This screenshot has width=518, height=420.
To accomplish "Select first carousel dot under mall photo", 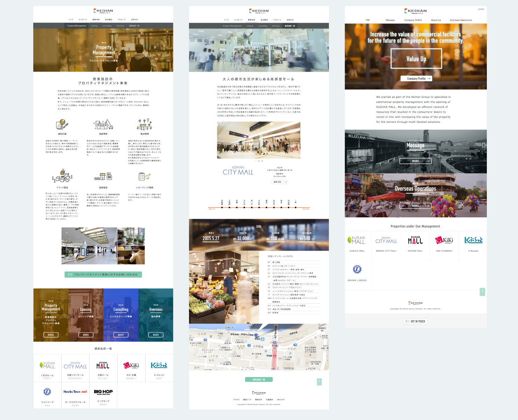I will [x=255, y=161].
